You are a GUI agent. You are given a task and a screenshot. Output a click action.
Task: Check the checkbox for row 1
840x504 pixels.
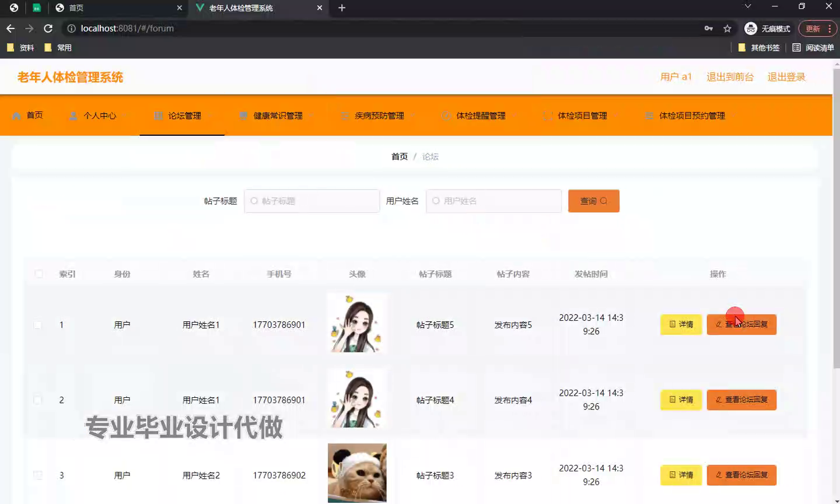37,325
